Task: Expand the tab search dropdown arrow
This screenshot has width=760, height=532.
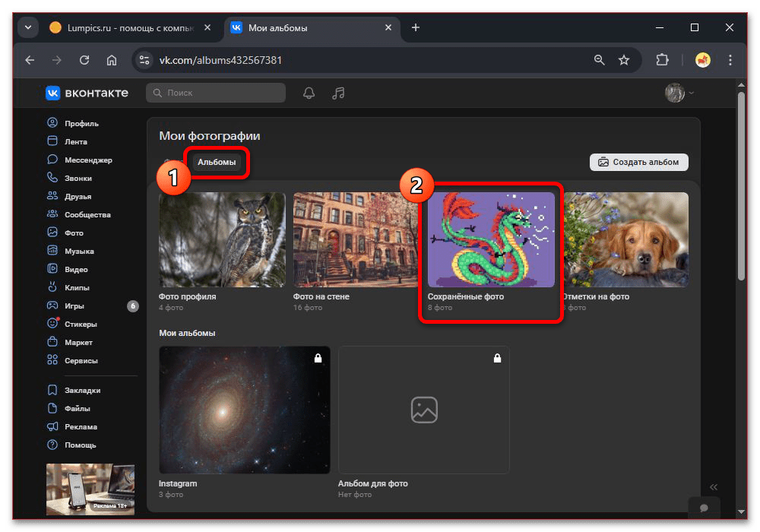Action: (28, 28)
